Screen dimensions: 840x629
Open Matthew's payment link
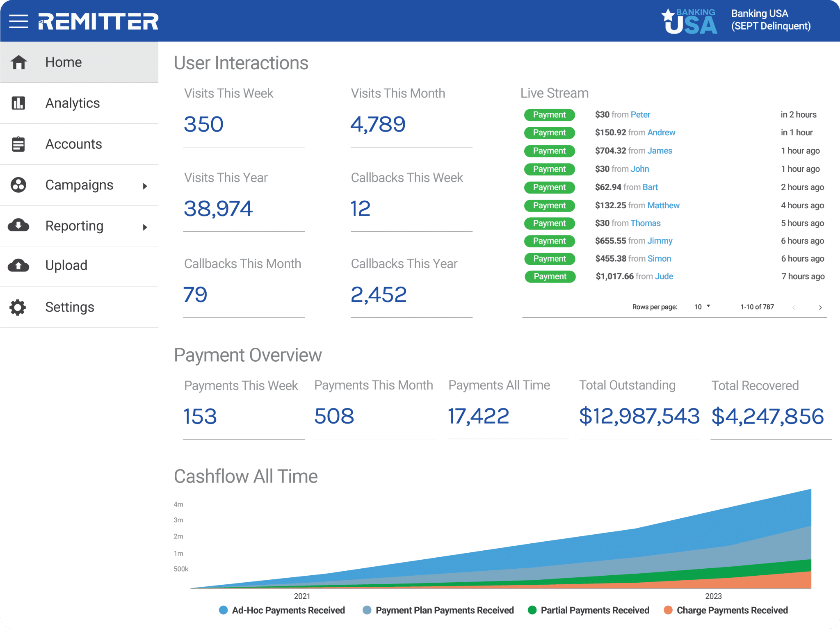pyautogui.click(x=663, y=205)
